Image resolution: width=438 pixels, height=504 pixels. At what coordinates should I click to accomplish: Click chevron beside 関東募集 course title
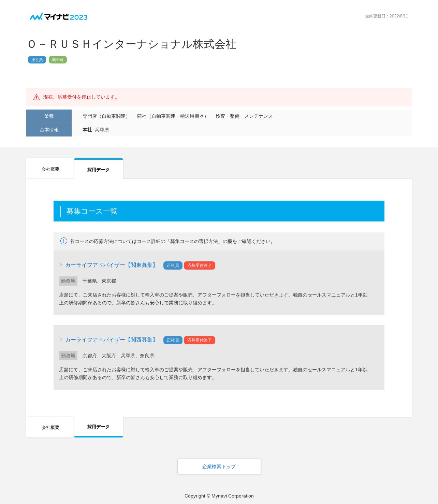pos(61,265)
